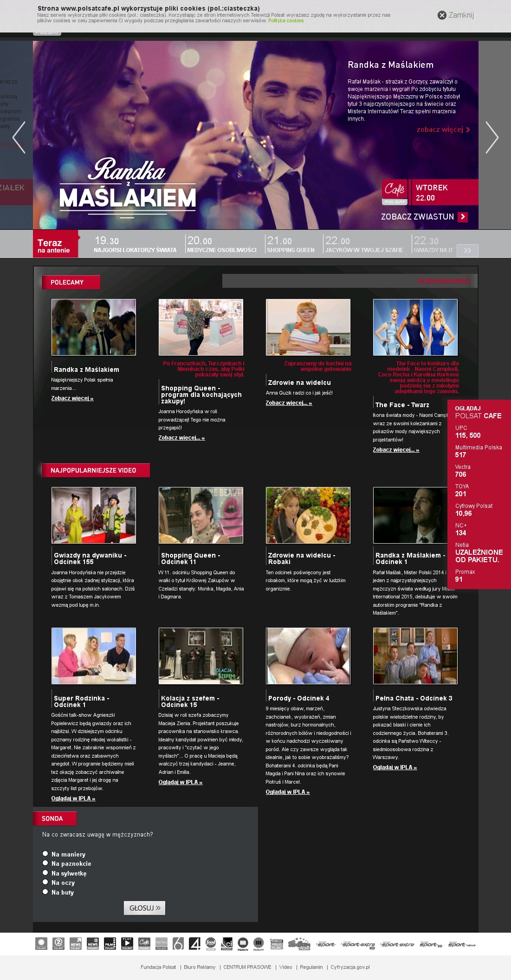Open the Gwiazdy na dywaniku video thumbnail
This screenshot has height=980, width=511.
coord(94,515)
